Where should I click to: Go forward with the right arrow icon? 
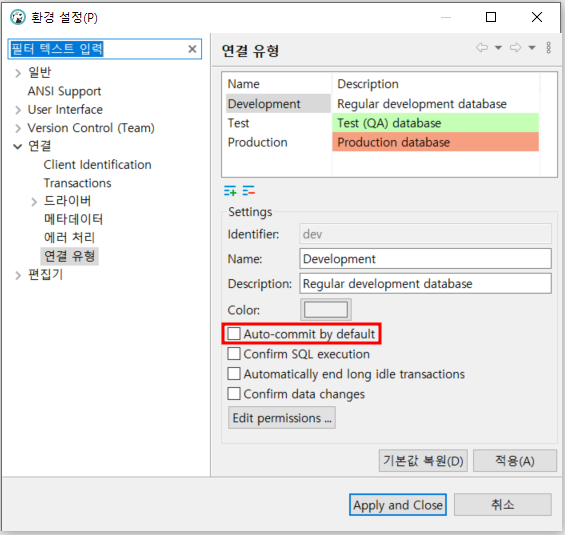click(515, 48)
